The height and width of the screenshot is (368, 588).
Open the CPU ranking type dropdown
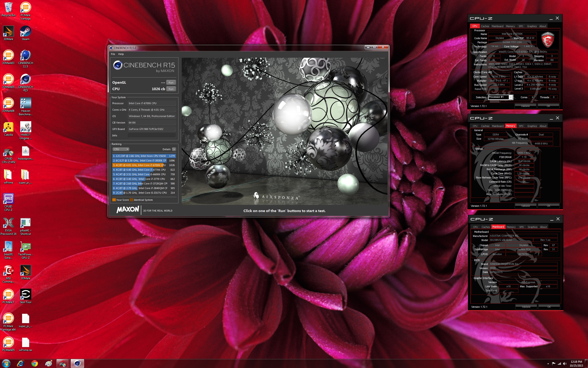pyautogui.click(x=121, y=149)
